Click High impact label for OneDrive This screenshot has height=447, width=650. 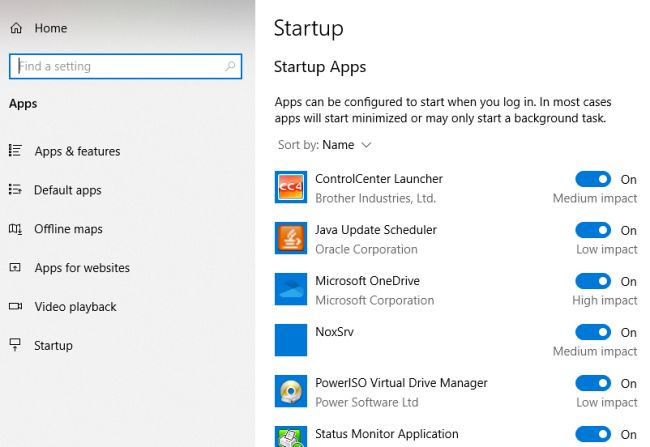coord(604,300)
